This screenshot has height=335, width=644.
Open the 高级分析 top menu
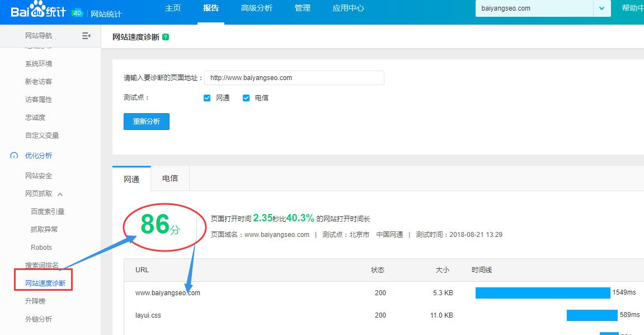(x=257, y=8)
